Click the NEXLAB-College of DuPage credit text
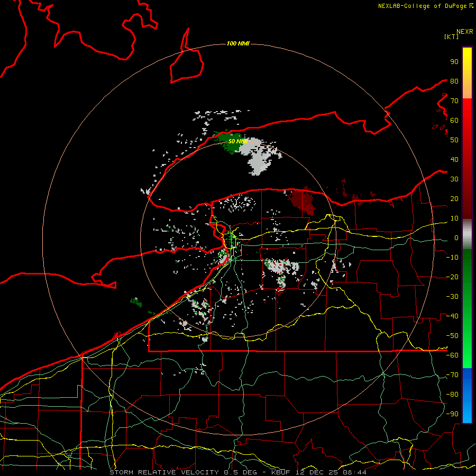476x476 pixels. click(x=425, y=6)
